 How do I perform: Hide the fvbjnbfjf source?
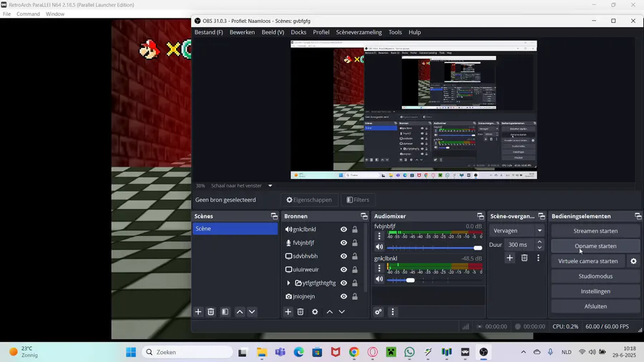[343, 243]
